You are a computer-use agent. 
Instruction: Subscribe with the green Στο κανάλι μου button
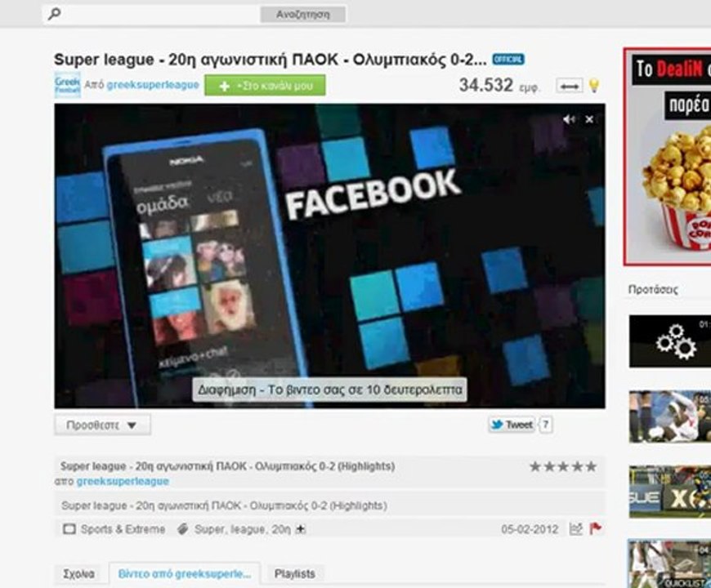tap(265, 85)
